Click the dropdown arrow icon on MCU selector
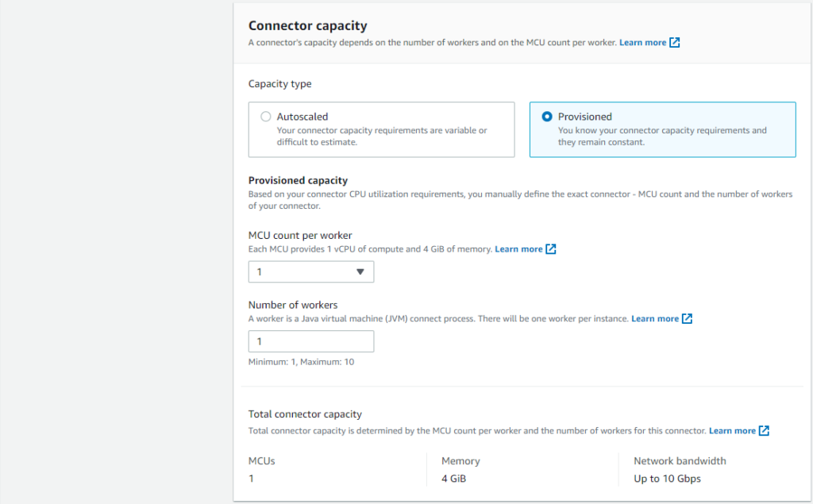 click(x=362, y=271)
